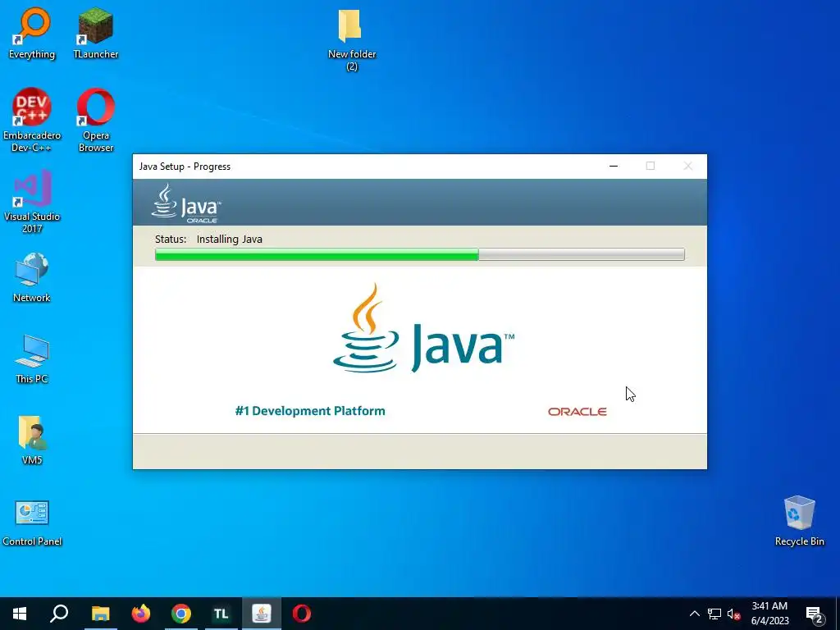Screen dimensions: 840x630
Task: Open Firefox from the taskbar
Action: 141,614
